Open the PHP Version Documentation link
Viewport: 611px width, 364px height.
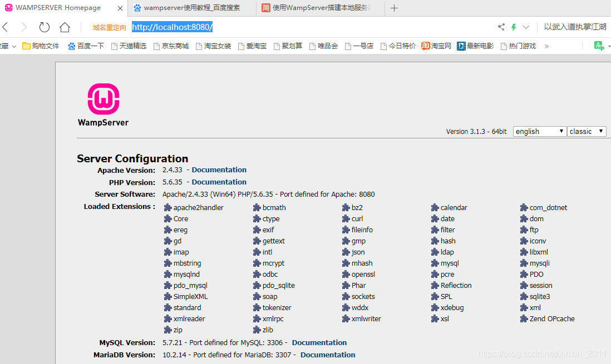219,182
